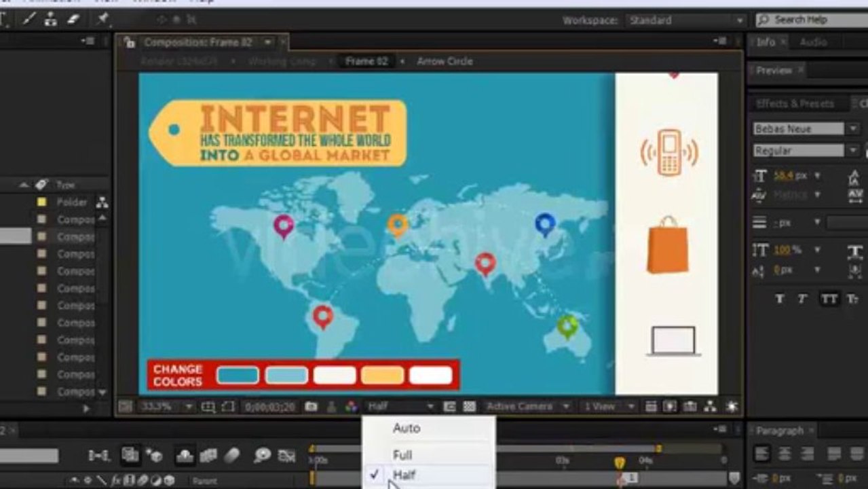This screenshot has width=868, height=489.
Task: Align paragraph text left
Action: (x=762, y=454)
